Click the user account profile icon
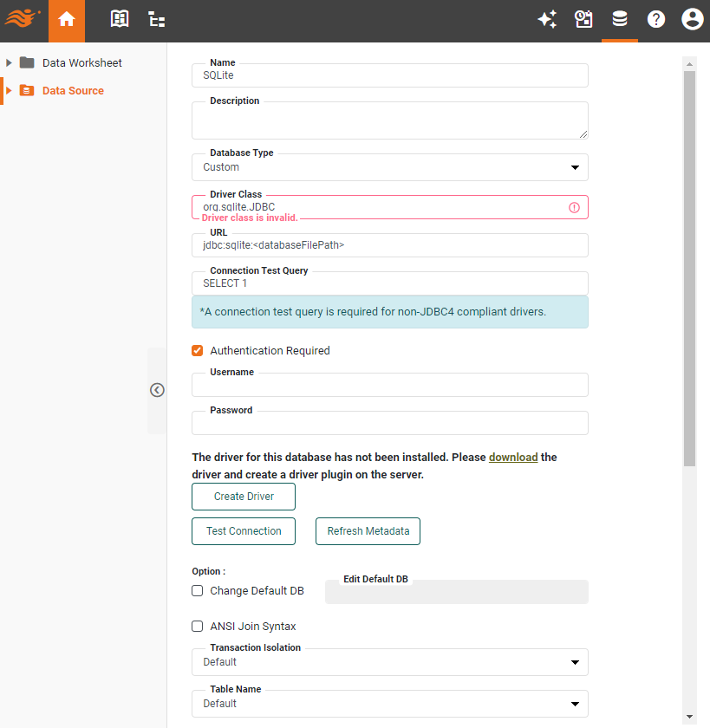This screenshot has height=728, width=710. 692,18
